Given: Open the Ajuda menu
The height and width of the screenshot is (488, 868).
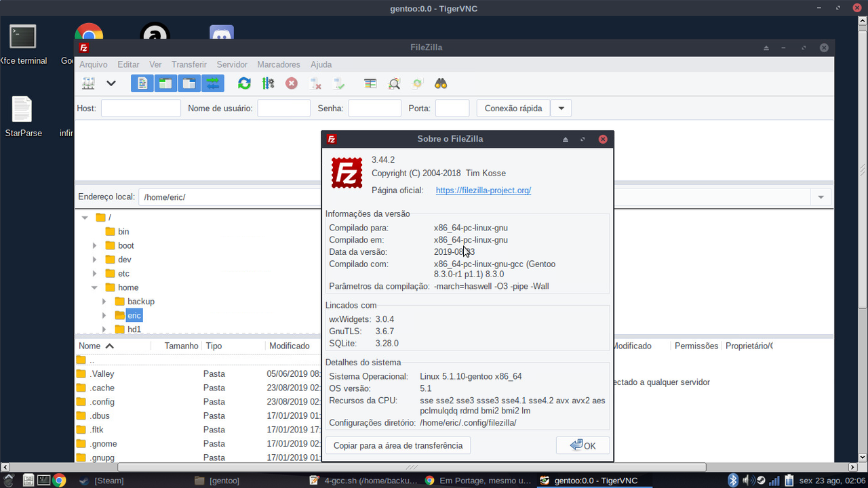Looking at the screenshot, I should click(x=321, y=64).
